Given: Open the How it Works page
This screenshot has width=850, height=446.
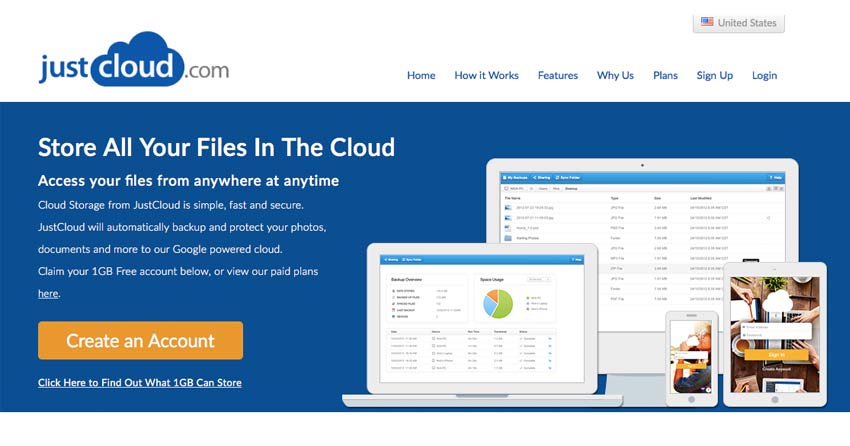Looking at the screenshot, I should pyautogui.click(x=486, y=75).
